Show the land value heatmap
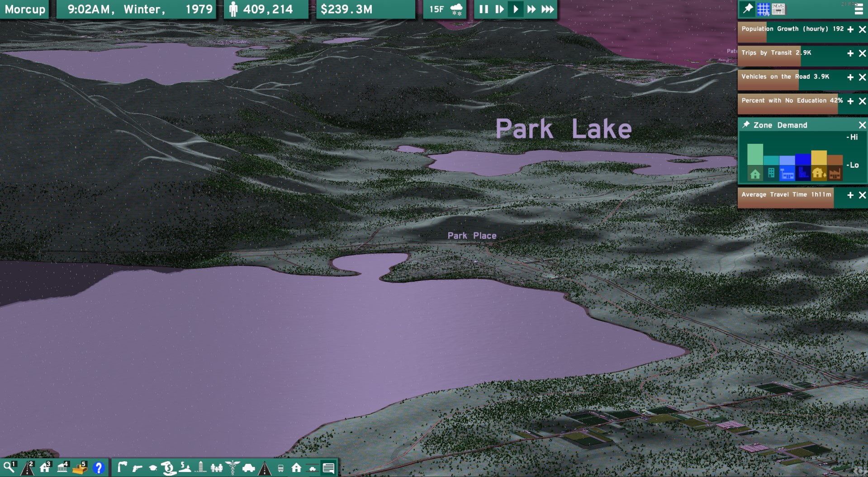 pos(185,468)
